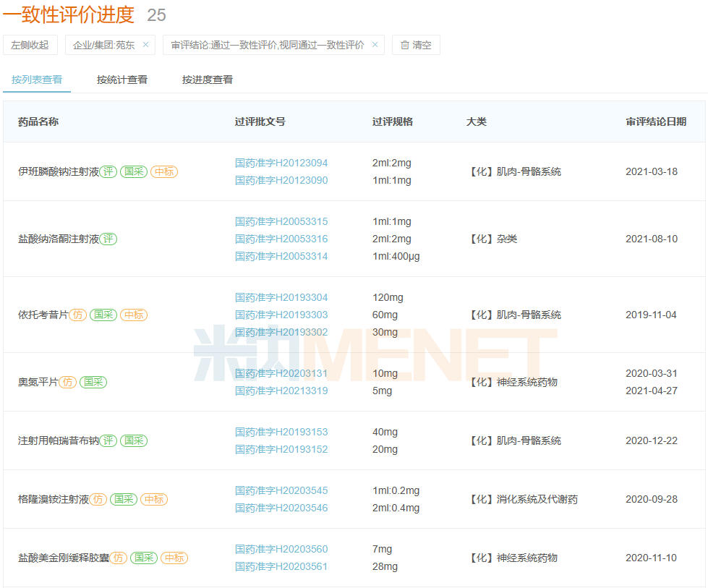Click the 评 badge beside 盐酸纳洛酮注射液

(108, 239)
